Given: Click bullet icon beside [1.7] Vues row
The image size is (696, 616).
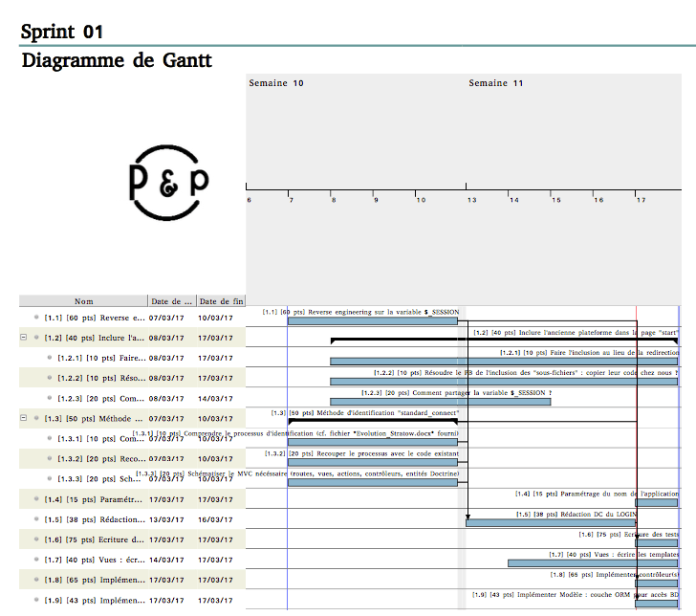Looking at the screenshot, I should click(36, 560).
